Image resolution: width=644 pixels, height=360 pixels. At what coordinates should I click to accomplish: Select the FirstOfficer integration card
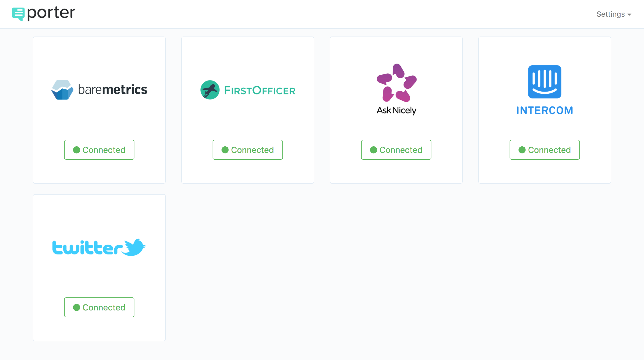(247, 110)
